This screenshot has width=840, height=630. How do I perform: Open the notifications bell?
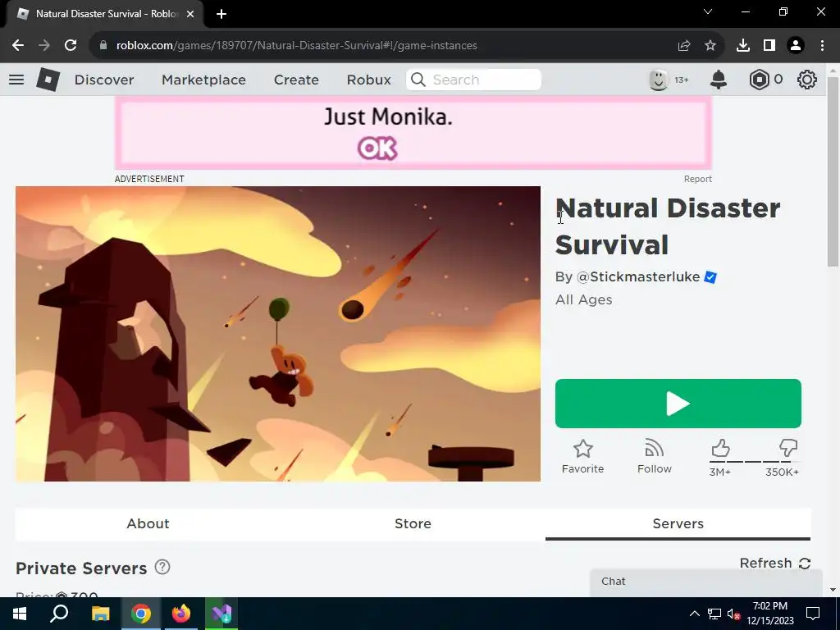719,80
